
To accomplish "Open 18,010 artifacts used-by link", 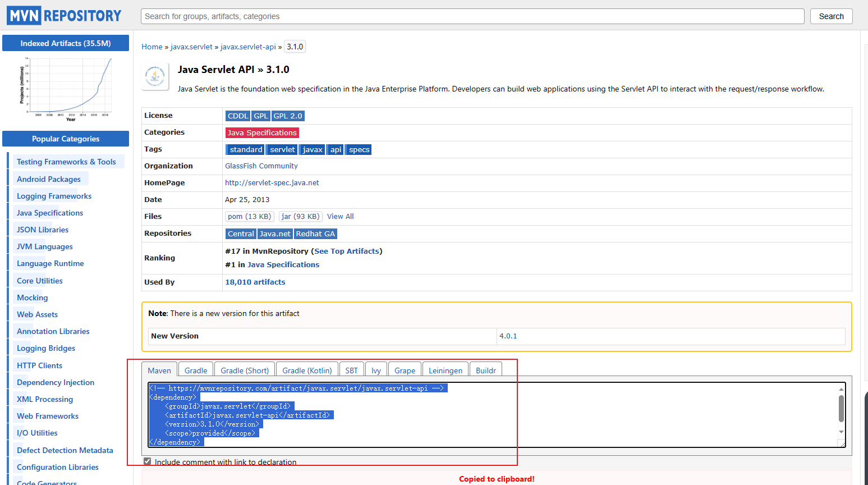I will [x=255, y=282].
